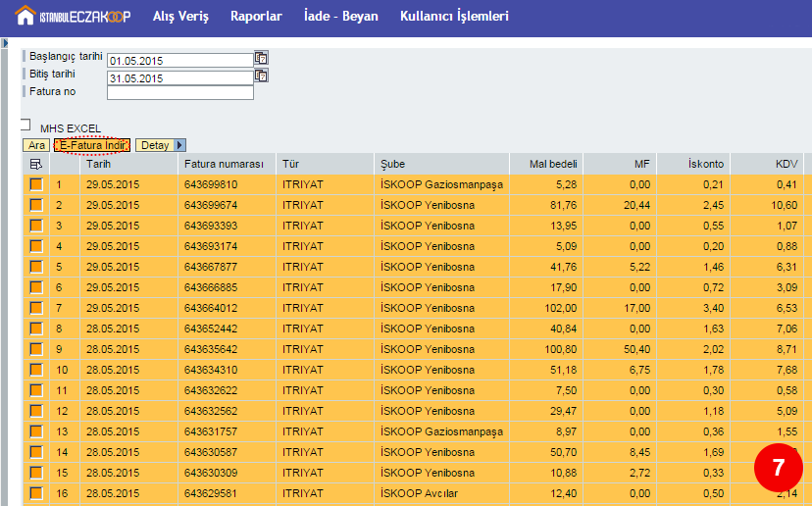
Task: Select row checkbox for invoice 643666885
Action: (36, 287)
